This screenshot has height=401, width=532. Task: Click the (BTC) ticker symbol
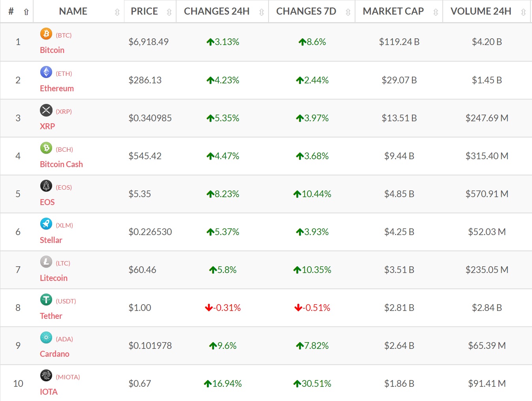[x=64, y=35]
